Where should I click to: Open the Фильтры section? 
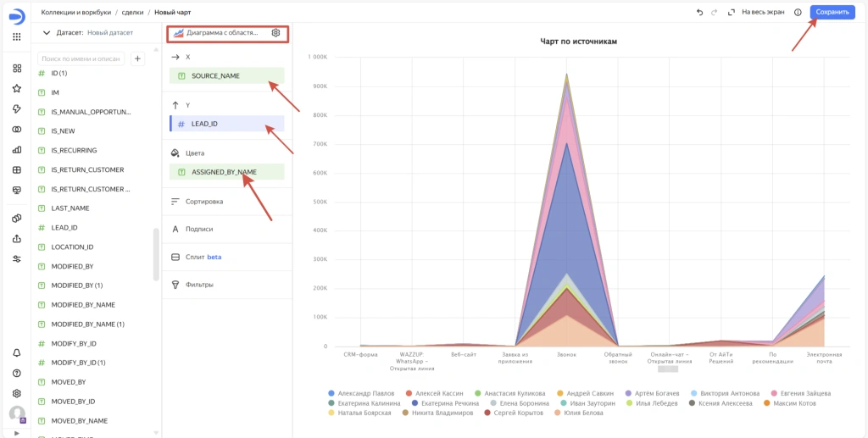click(198, 285)
